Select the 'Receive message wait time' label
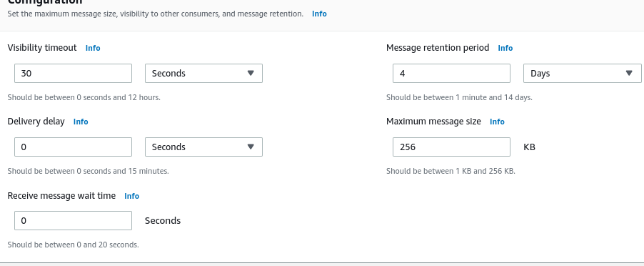Viewport: 644px width, 266px height. click(x=61, y=196)
